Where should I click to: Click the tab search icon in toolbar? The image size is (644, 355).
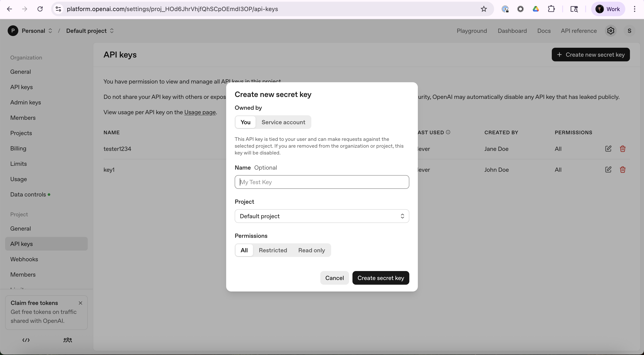point(574,9)
